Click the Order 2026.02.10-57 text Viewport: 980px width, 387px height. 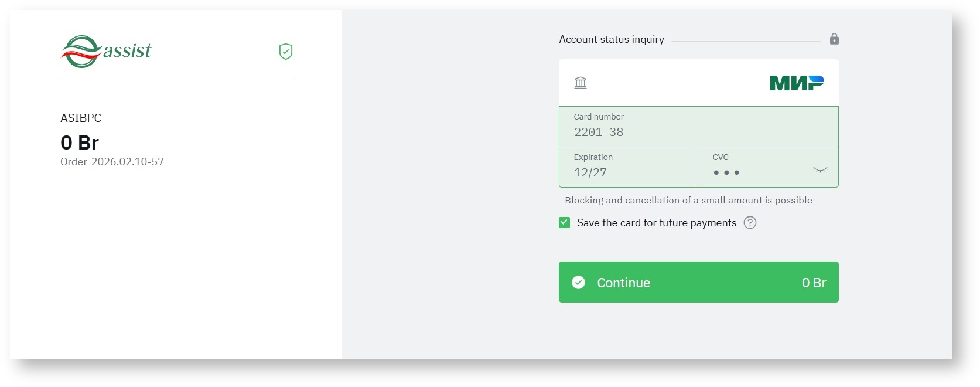[112, 162]
